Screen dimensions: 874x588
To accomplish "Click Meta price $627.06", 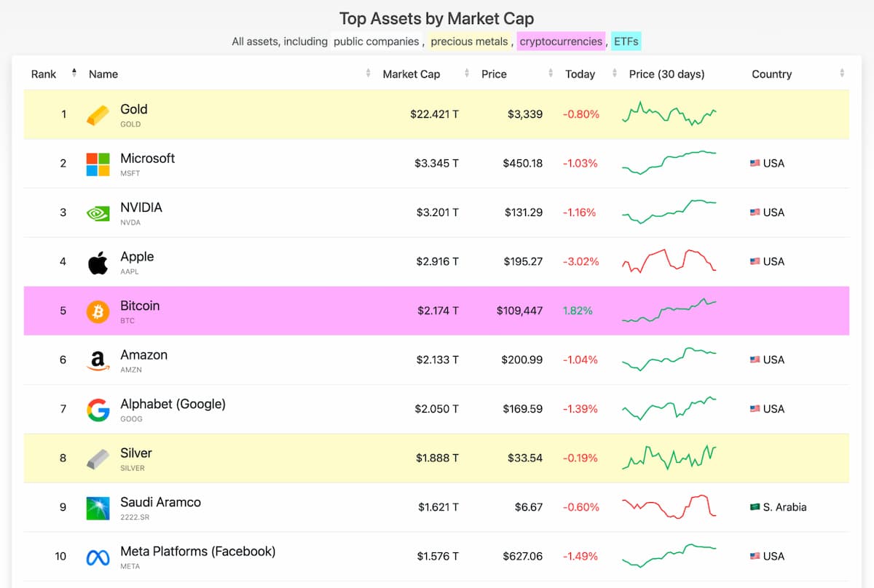I will 523,556.
